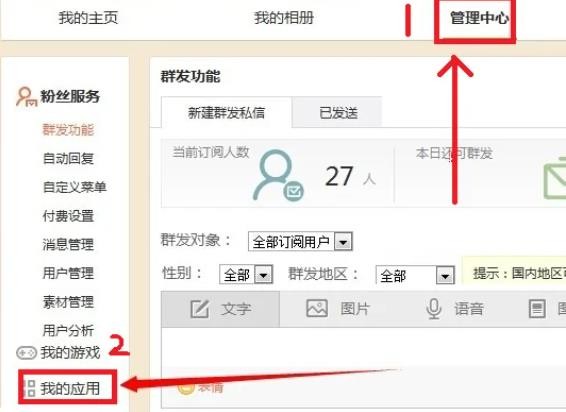Click the subscriber user icon beside 27
Screen dimensions: 566x412
click(278, 175)
